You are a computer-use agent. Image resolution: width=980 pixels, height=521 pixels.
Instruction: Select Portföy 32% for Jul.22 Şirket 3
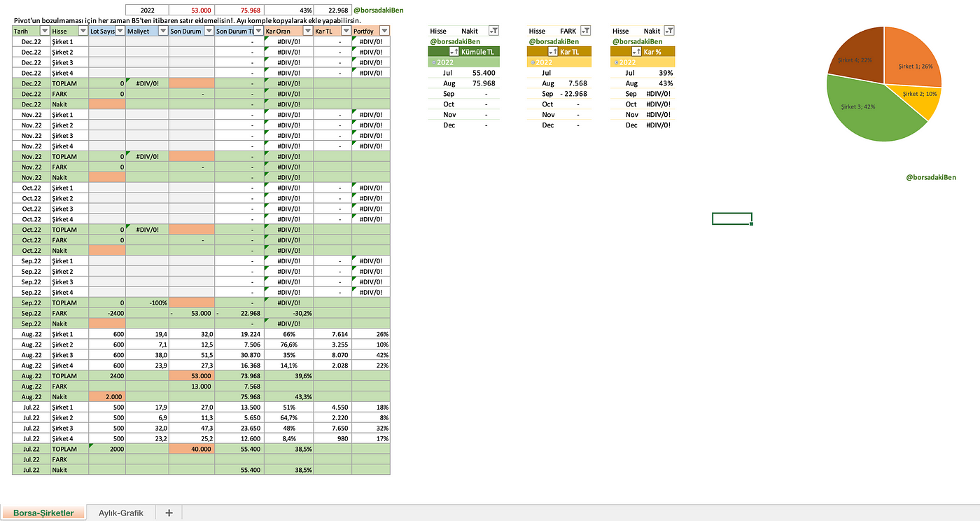click(371, 429)
